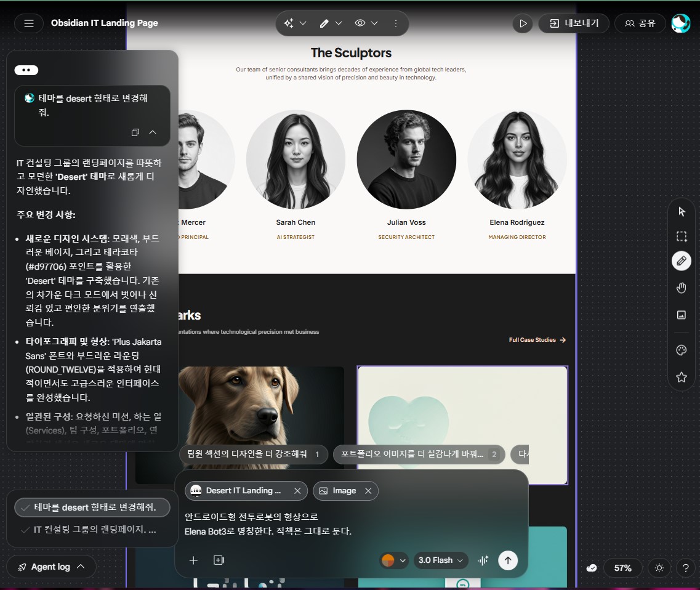Open the user profile avatar
Image resolution: width=700 pixels, height=590 pixels.
tap(681, 23)
